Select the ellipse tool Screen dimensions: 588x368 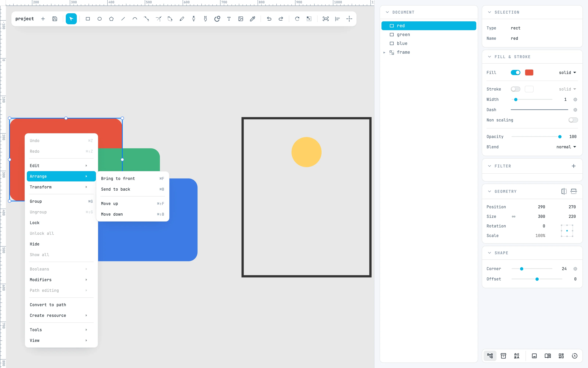point(99,19)
